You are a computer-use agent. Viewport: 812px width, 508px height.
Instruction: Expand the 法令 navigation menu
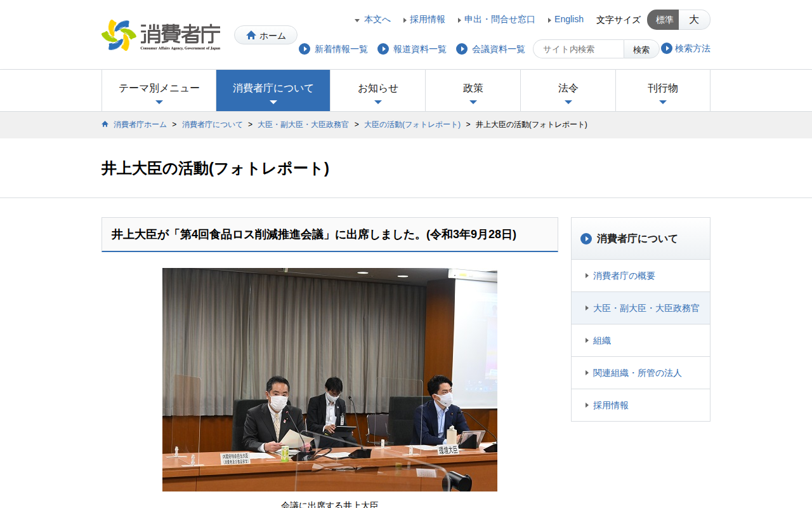point(568,91)
